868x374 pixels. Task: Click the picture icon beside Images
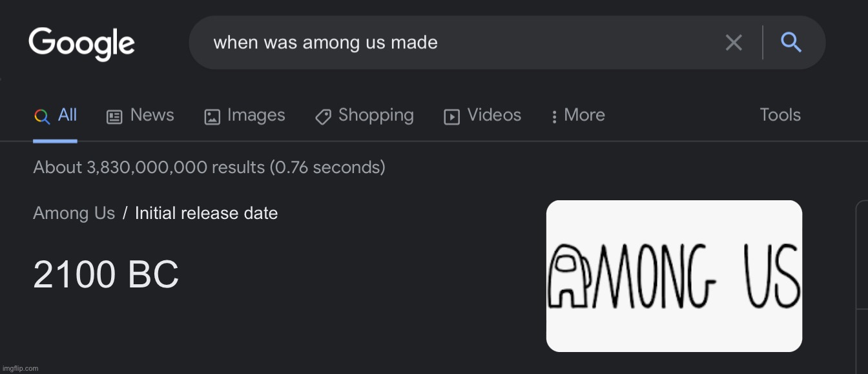coord(212,117)
